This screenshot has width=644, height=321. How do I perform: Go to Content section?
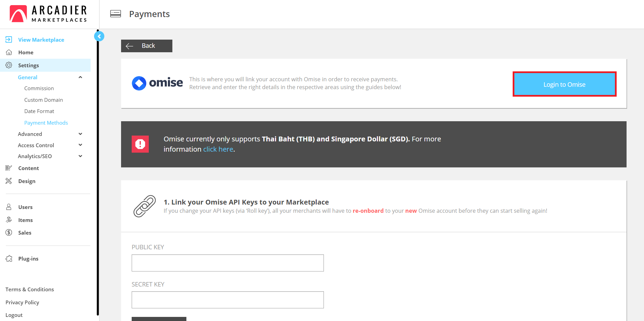pos(28,168)
